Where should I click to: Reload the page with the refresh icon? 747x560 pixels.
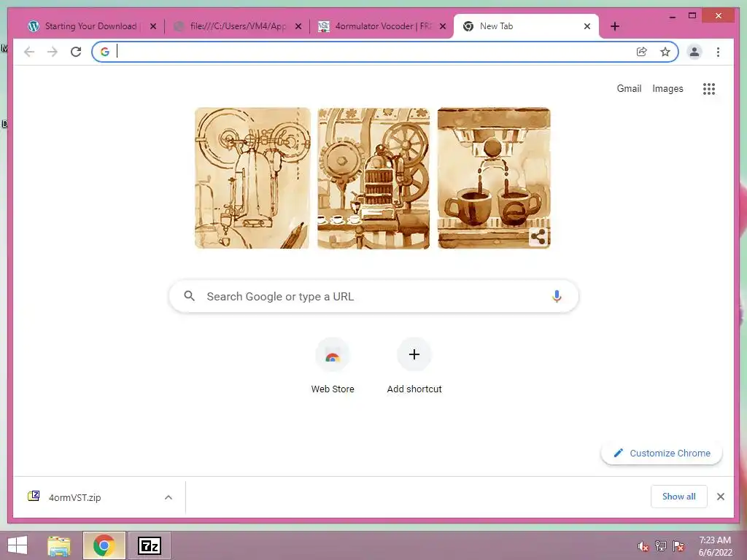click(76, 52)
